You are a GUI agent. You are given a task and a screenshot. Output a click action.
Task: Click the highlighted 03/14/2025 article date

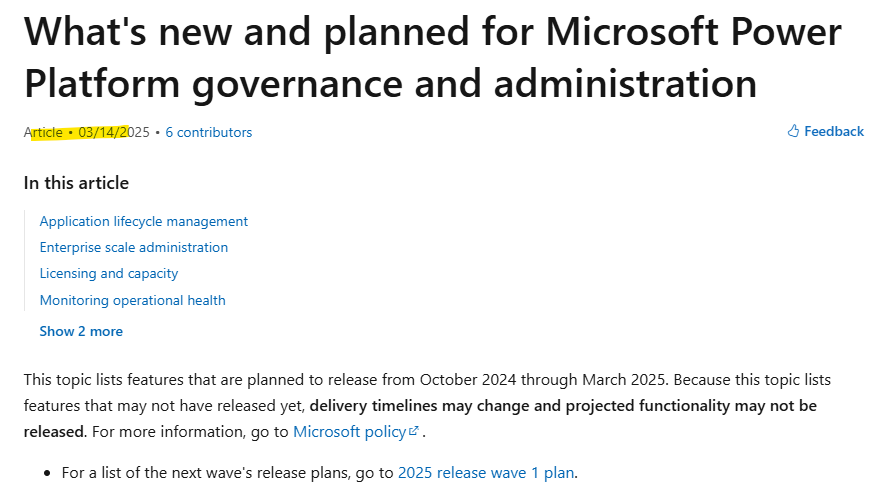point(114,133)
